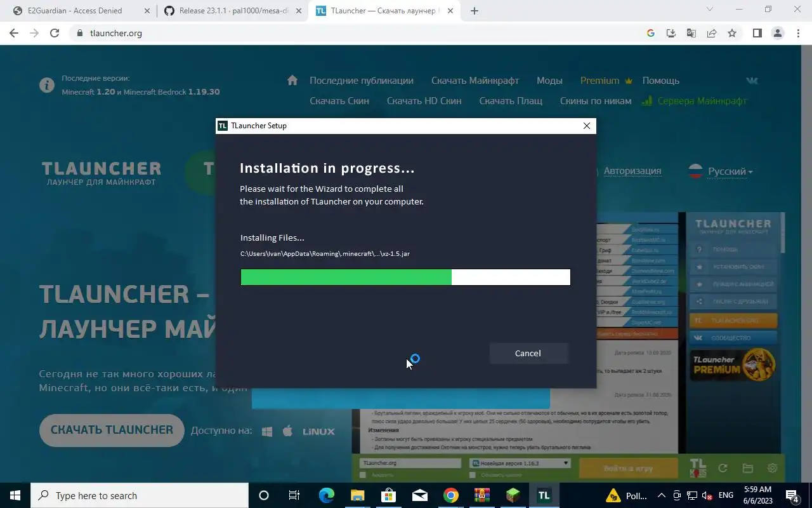The height and width of the screenshot is (508, 812).
Task: Open Microsoft Store from taskbar
Action: [389, 495]
